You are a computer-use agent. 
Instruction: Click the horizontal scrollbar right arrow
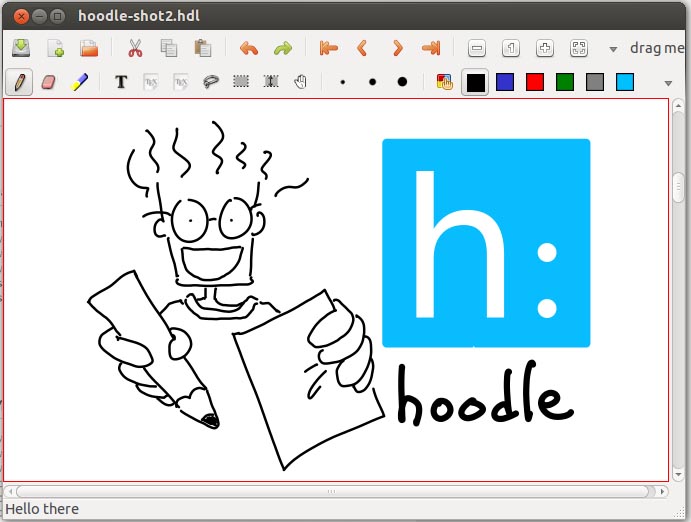[x=662, y=491]
